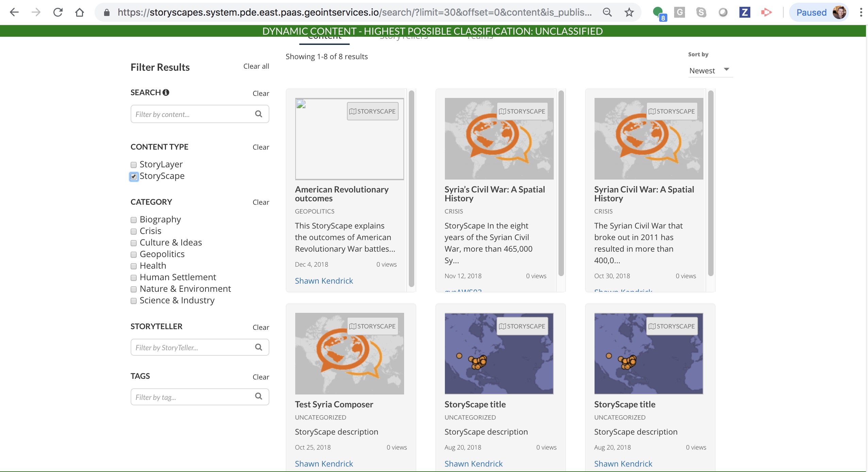Click the magnifier icon in the StoryTeller filter

click(x=259, y=347)
